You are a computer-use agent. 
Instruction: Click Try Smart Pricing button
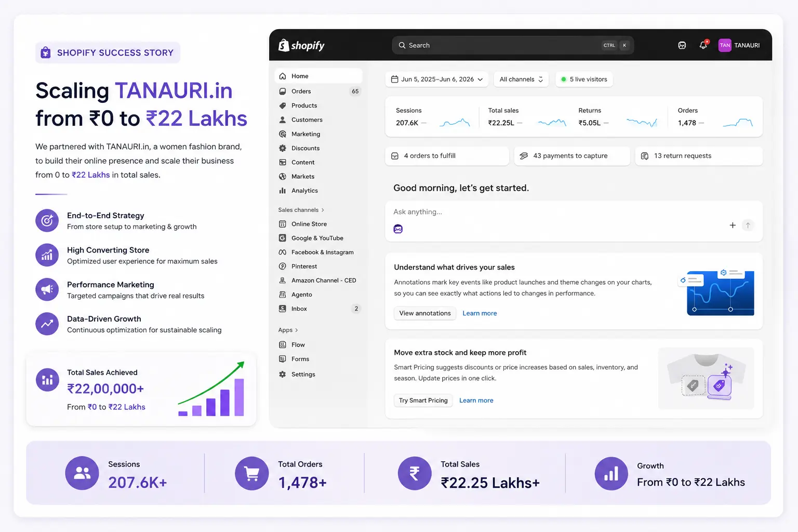[423, 401]
